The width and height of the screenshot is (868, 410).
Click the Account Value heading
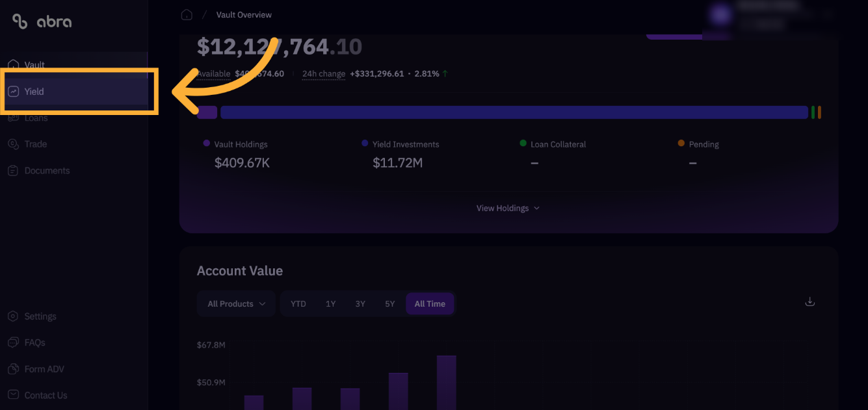tap(240, 271)
